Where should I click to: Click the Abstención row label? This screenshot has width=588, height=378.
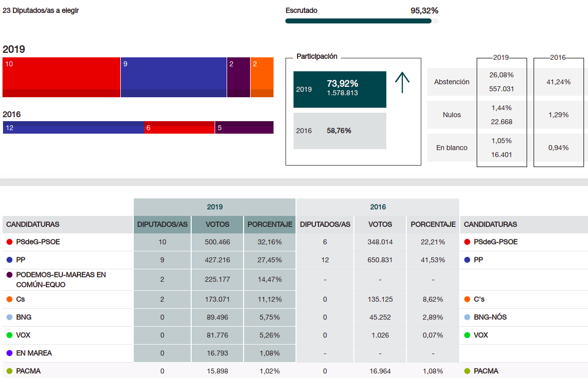(x=451, y=82)
